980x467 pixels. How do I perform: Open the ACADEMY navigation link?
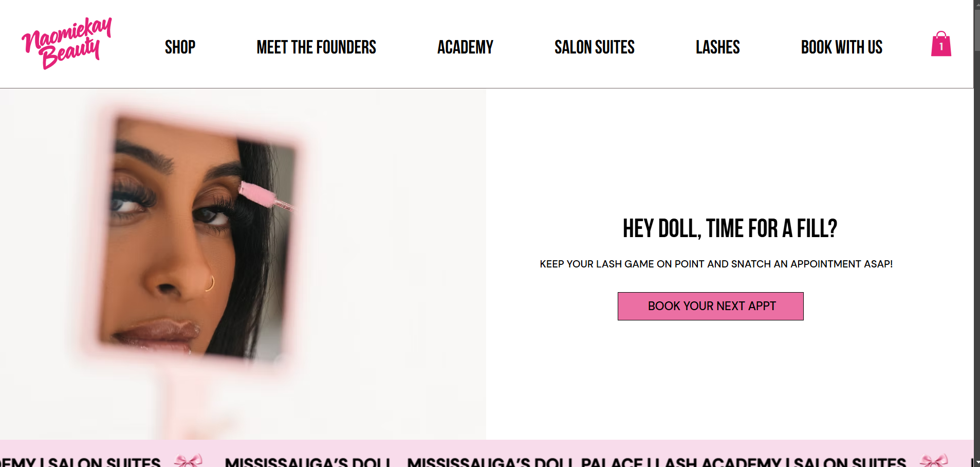click(x=465, y=47)
